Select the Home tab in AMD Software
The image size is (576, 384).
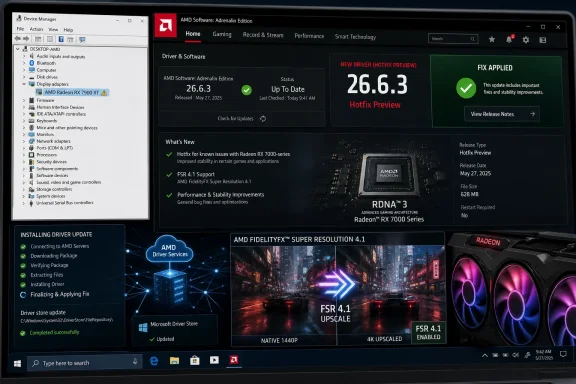pos(193,34)
